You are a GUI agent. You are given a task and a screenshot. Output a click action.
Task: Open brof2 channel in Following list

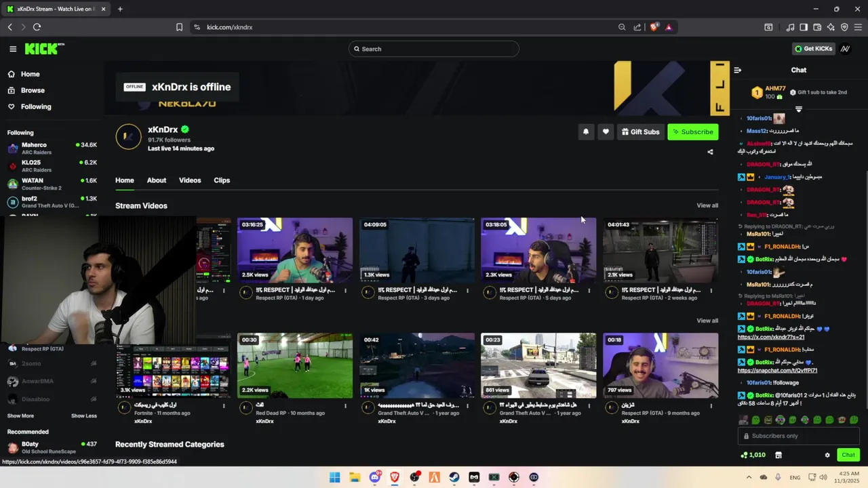(52, 202)
